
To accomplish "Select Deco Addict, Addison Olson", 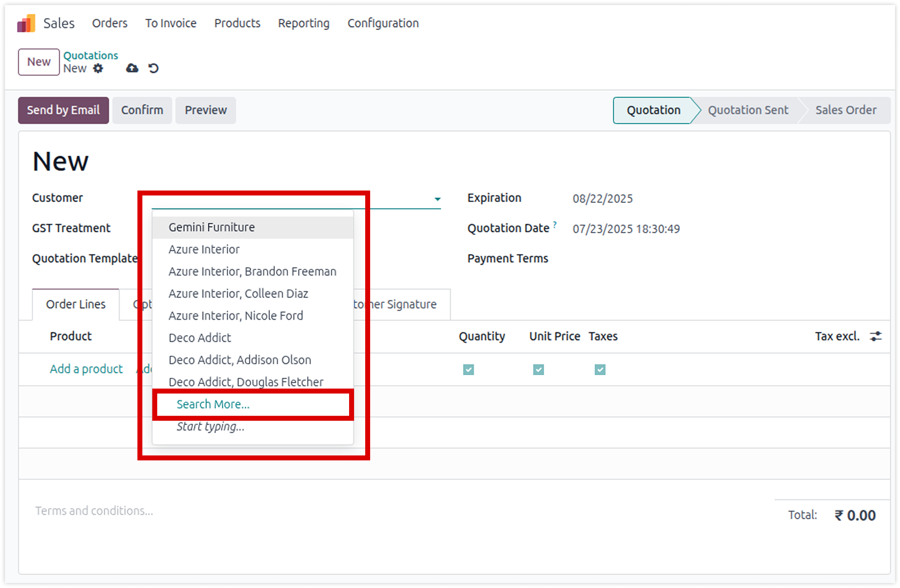I will tap(253, 360).
